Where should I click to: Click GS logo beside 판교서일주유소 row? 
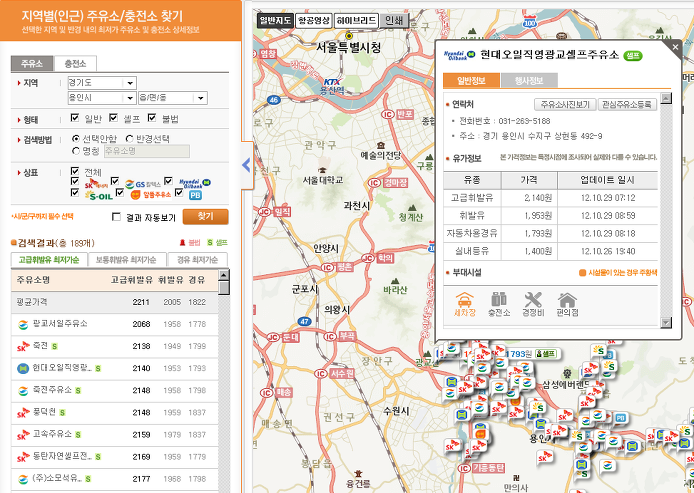pyautogui.click(x=23, y=324)
